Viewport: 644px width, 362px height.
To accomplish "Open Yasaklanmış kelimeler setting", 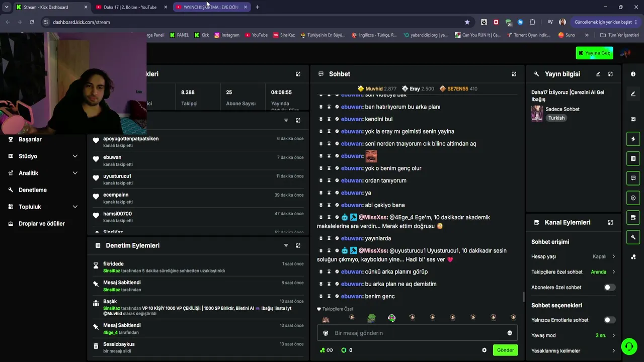I will tap(574, 351).
